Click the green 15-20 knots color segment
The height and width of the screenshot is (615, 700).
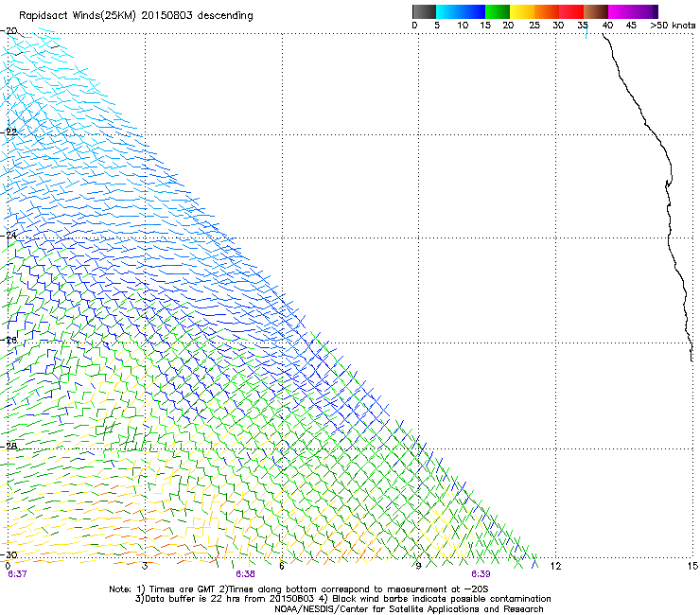498,11
